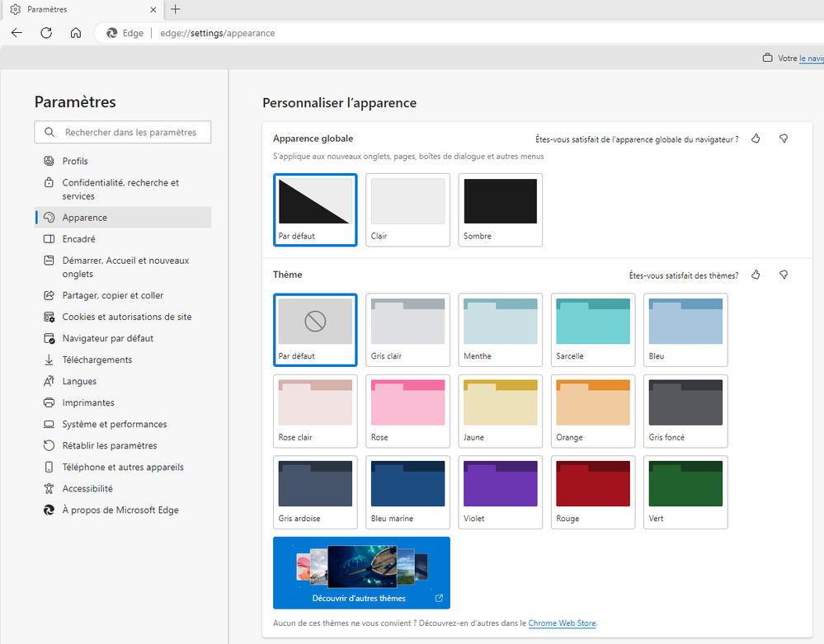Select the Sombre appearance mode
Image resolution: width=824 pixels, height=644 pixels.
(x=501, y=209)
